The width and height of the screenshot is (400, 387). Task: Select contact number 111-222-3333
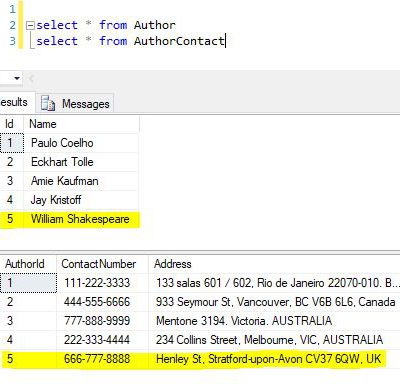pyautogui.click(x=102, y=283)
